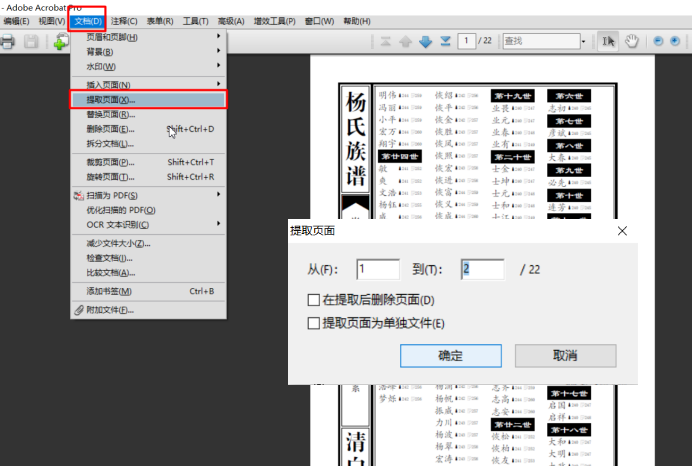Image resolution: width=692 pixels, height=466 pixels.
Task: Open the 表单(R) menu
Action: [160, 21]
